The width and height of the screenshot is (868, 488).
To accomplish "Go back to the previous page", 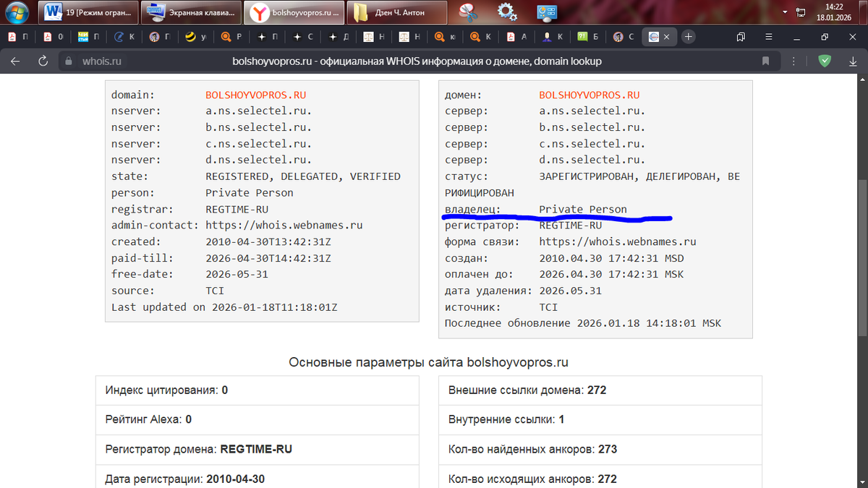I will 15,61.
